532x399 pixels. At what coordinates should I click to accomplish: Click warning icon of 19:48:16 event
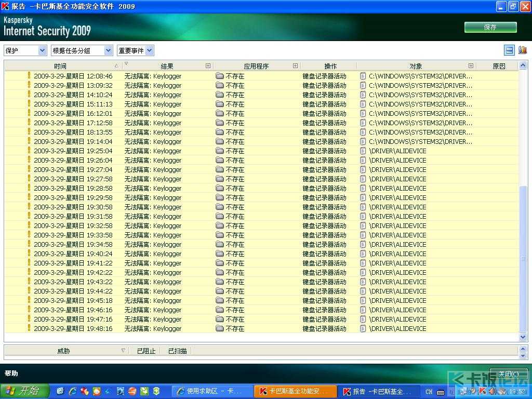click(x=29, y=328)
